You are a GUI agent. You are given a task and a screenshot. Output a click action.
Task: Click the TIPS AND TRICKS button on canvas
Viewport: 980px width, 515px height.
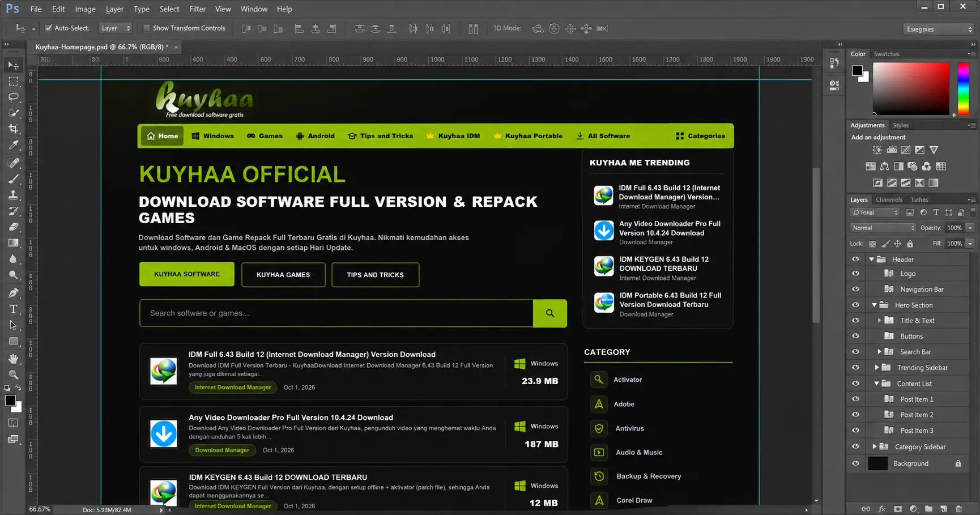[376, 275]
